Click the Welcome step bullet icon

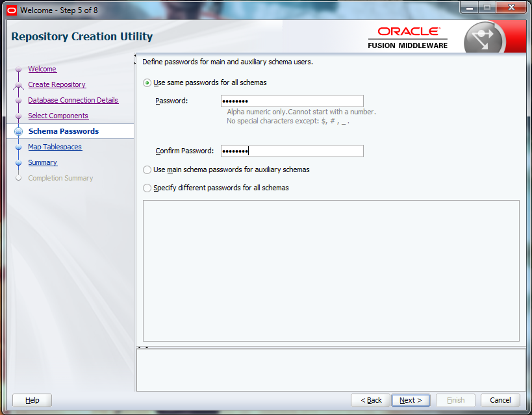[19, 69]
